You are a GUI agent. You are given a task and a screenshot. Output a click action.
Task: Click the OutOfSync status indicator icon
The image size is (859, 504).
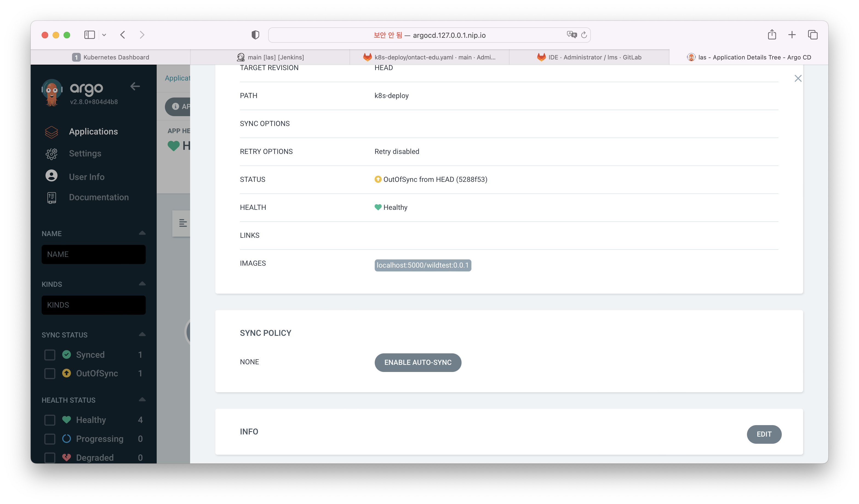379,179
